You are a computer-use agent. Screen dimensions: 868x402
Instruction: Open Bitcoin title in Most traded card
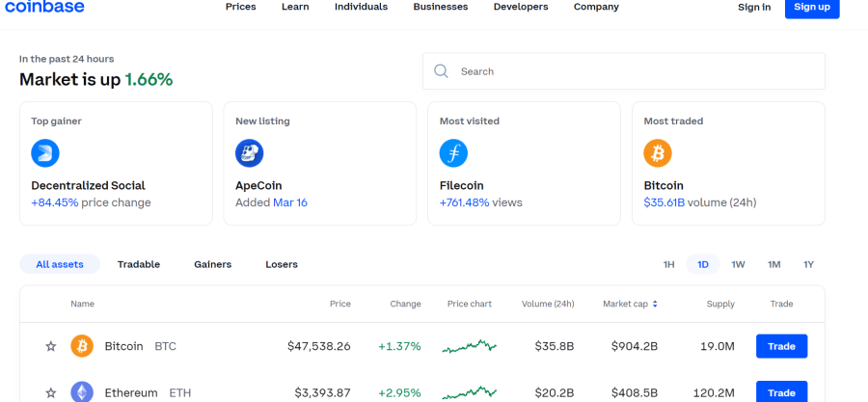(664, 185)
